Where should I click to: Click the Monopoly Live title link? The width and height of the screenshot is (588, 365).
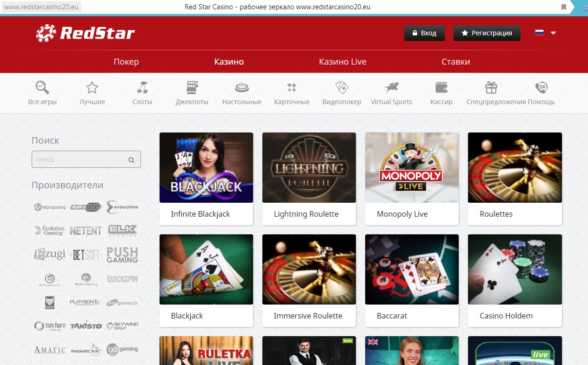click(402, 214)
